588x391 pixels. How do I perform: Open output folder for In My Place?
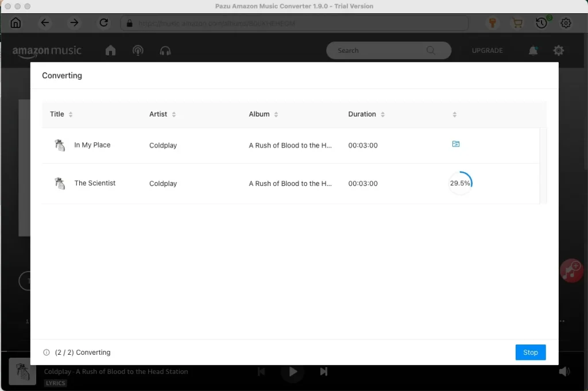tap(455, 145)
